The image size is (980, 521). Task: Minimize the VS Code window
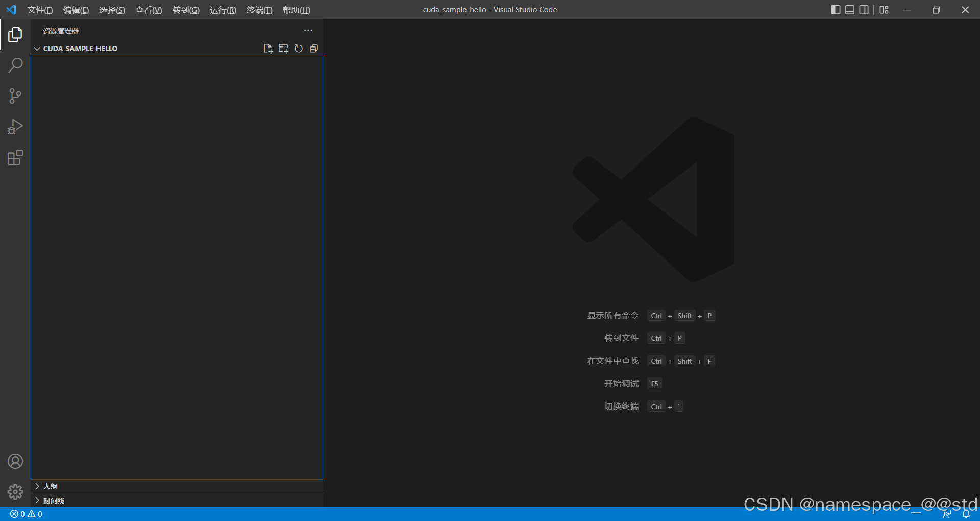tap(907, 10)
